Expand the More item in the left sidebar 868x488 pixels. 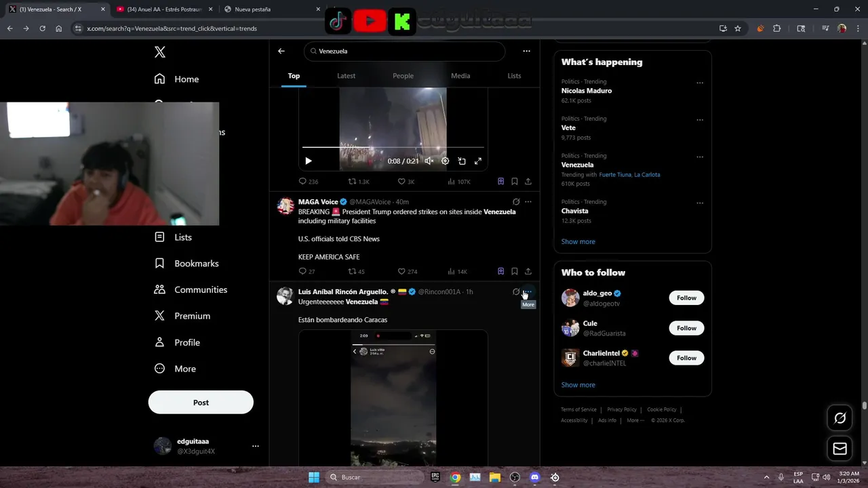pyautogui.click(x=175, y=369)
